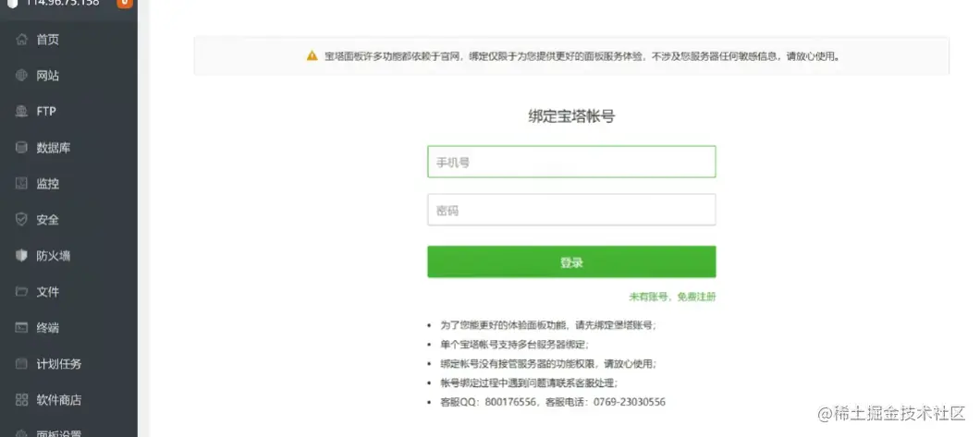This screenshot has width=980, height=437.
Task: Click the line 为了您能更好的体验面板功能
Action: 549,325
